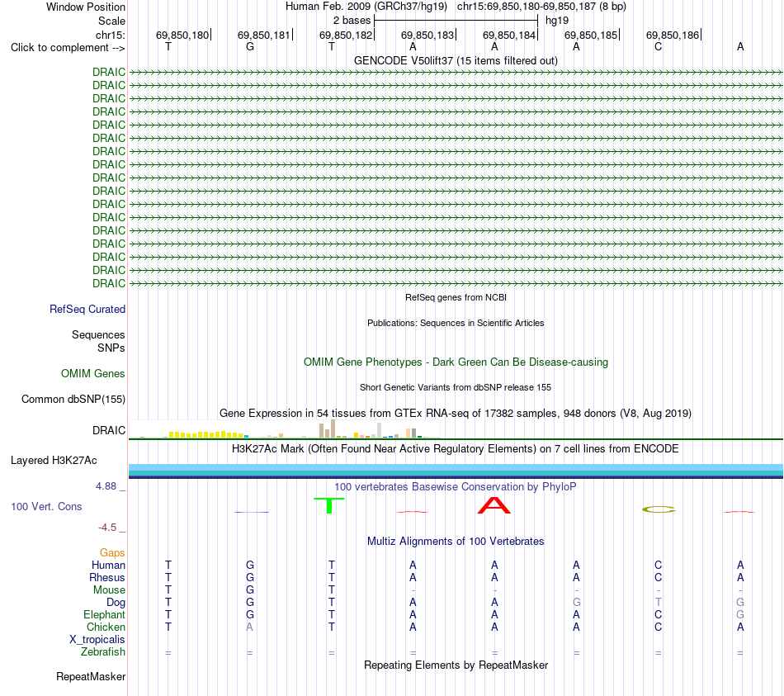Click the -4.5 conservation axis value

point(107,527)
